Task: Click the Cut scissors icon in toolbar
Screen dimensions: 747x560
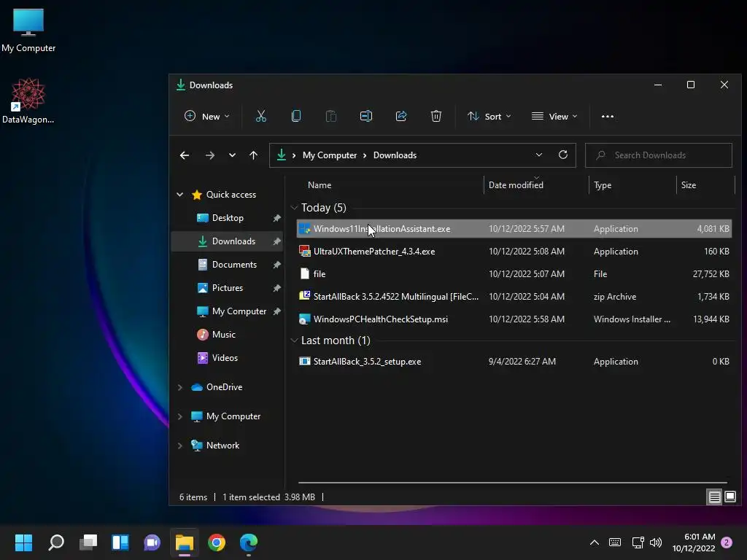Action: pyautogui.click(x=261, y=116)
